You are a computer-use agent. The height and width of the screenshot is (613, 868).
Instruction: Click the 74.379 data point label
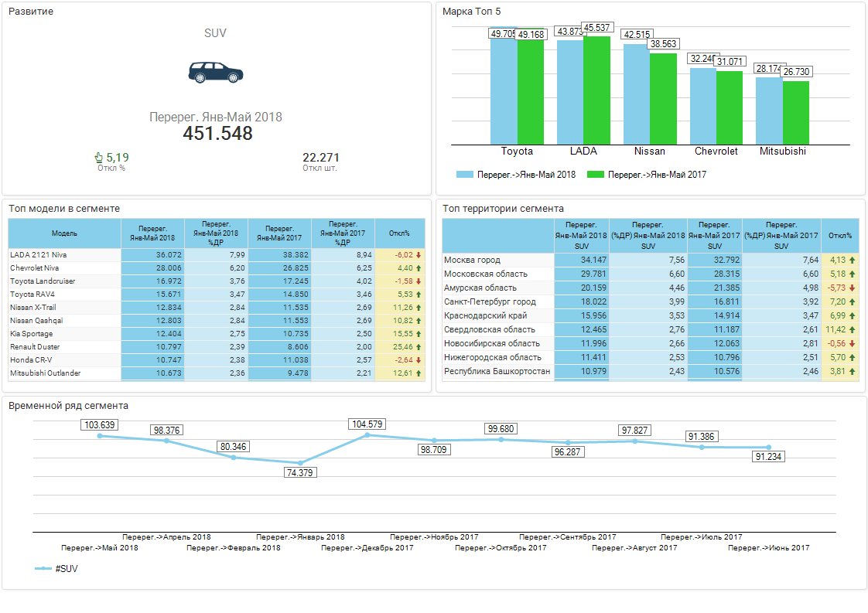[299, 472]
